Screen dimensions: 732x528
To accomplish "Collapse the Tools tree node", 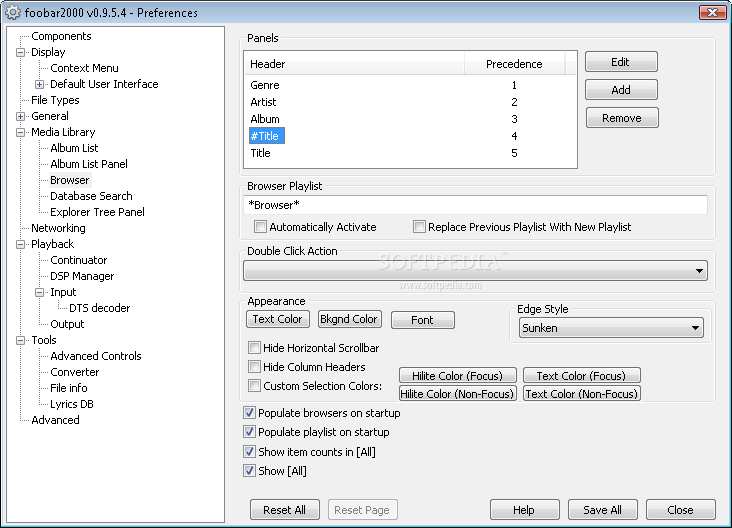I will [x=20, y=340].
